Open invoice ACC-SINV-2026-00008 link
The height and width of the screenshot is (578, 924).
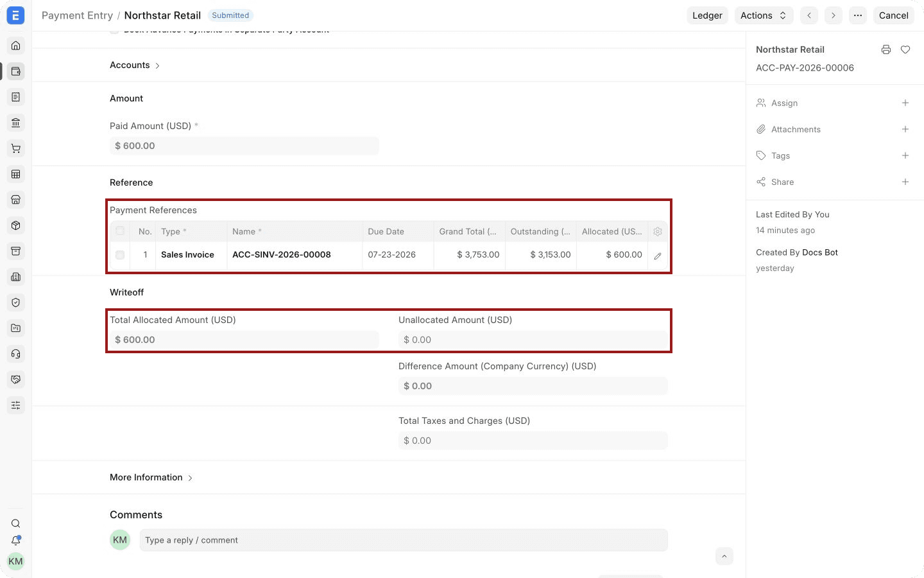point(282,254)
